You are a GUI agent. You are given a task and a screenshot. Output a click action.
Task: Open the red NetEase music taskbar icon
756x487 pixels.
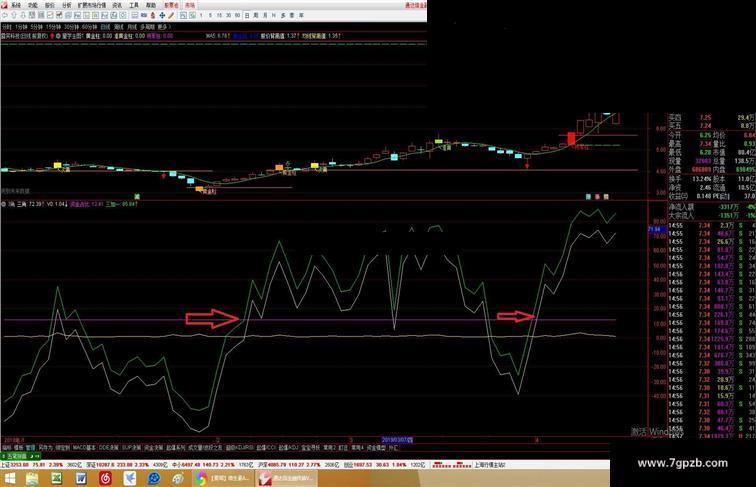105,478
